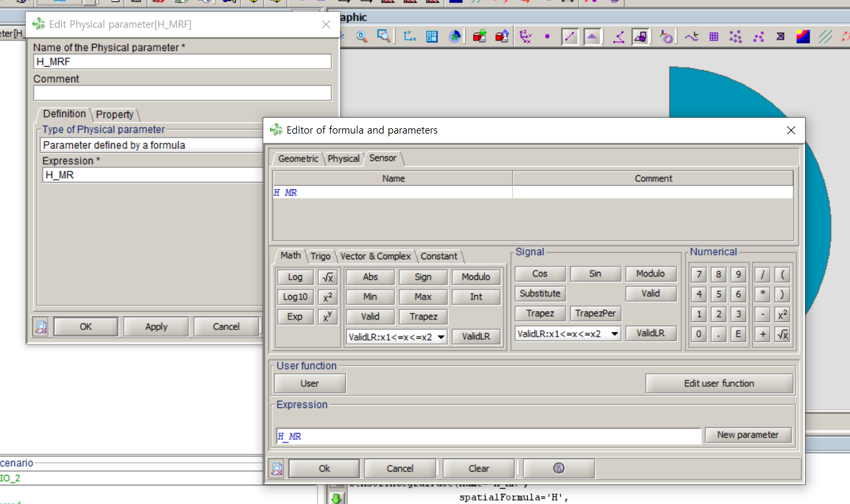Click the globe view icon in toolbar
The image size is (850, 504).
(455, 36)
